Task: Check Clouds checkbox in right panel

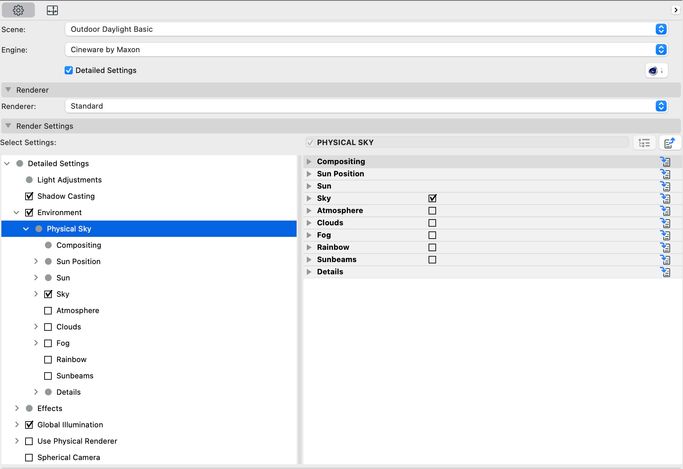Action: (432, 223)
